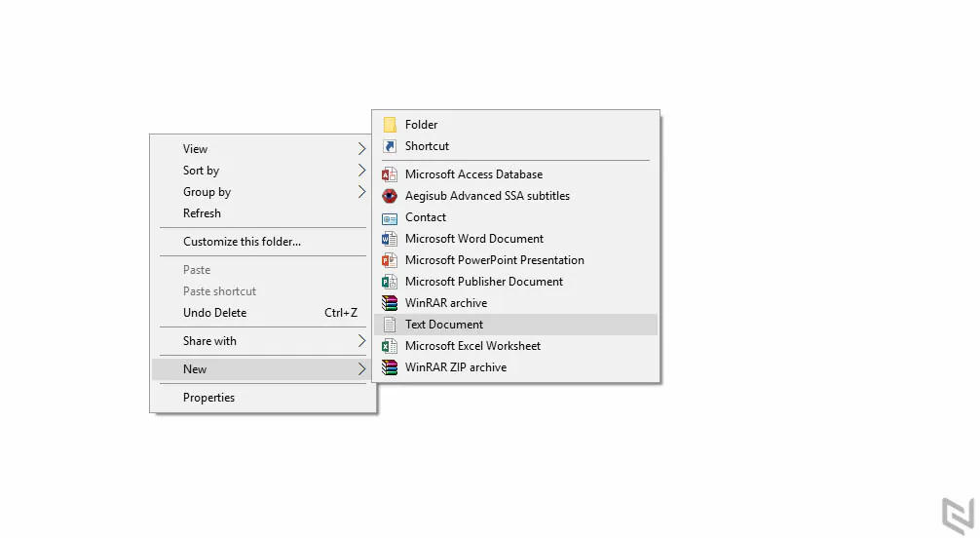Screen dimensions: 980x538
Task: Open the Group by menu entry
Action: click(x=263, y=191)
